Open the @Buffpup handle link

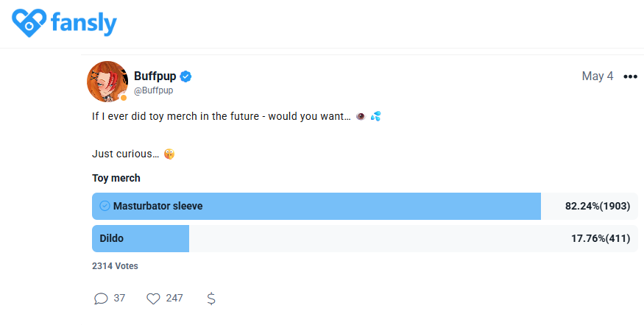tap(153, 90)
